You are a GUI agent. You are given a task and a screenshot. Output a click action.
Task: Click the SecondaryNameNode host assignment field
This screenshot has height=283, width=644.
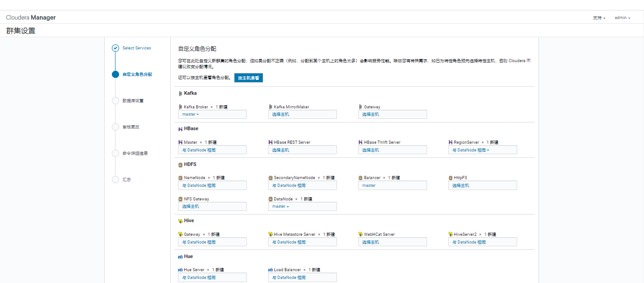pyautogui.click(x=303, y=185)
